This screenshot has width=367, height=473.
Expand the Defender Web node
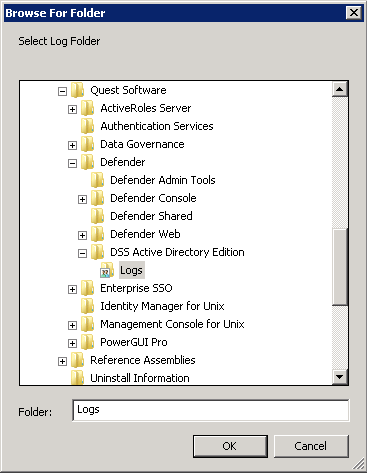pos(82,235)
